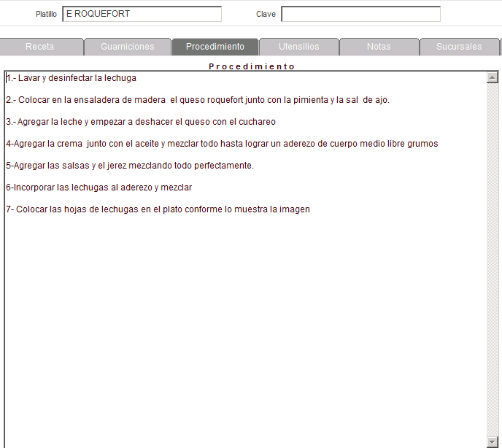Click the 'Platillo' field label
This screenshot has width=502, height=448.
point(46,15)
